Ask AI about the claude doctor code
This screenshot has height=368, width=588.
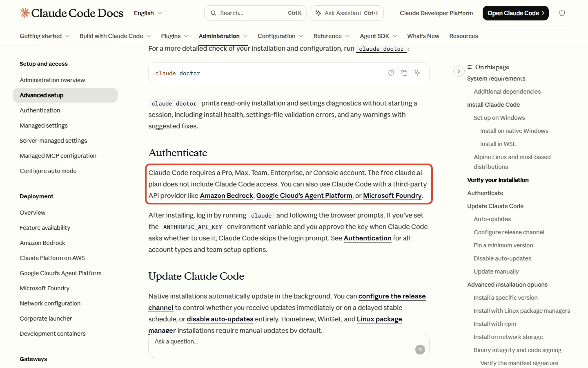(417, 73)
